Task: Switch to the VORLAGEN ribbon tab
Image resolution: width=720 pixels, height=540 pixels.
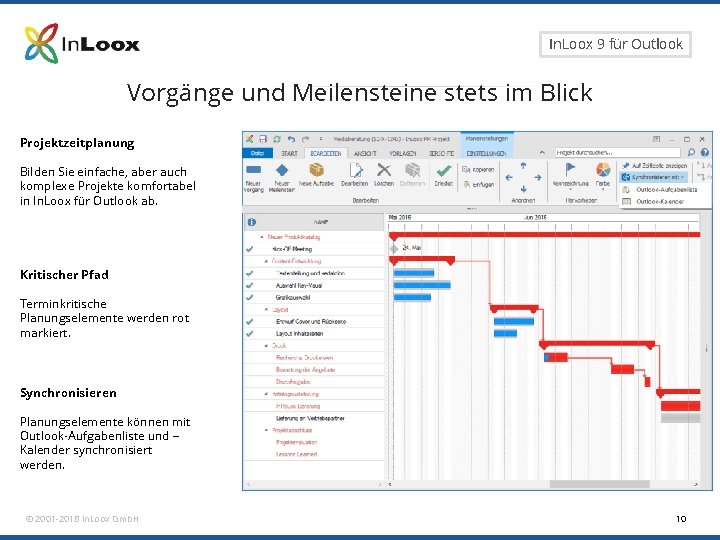Action: 403,153
